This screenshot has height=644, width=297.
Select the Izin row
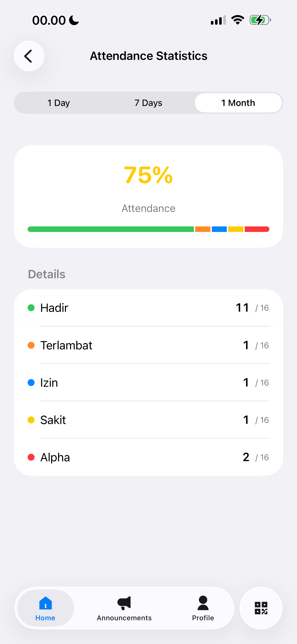[x=148, y=383]
